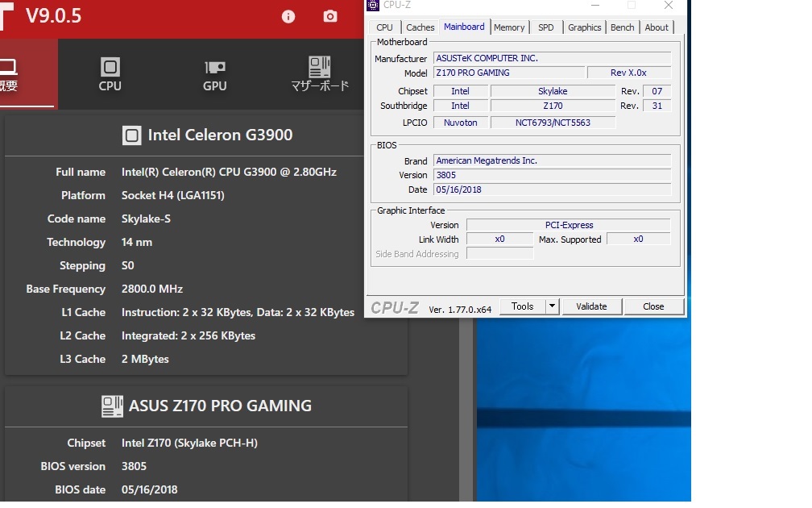Open the Bench tab
The height and width of the screenshot is (508, 812).
point(622,27)
